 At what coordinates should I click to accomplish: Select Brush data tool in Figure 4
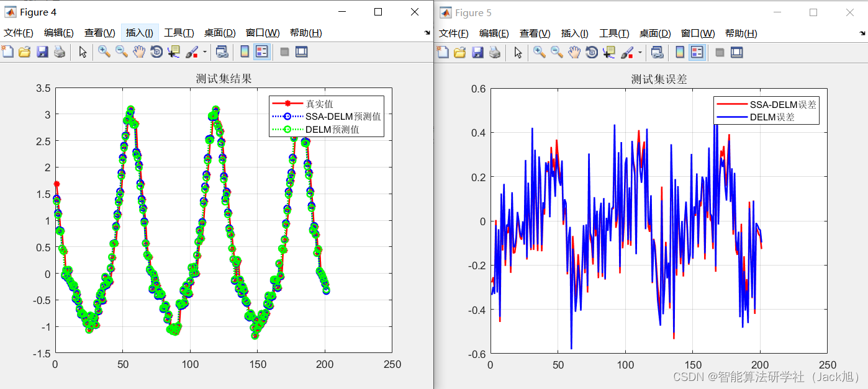192,52
